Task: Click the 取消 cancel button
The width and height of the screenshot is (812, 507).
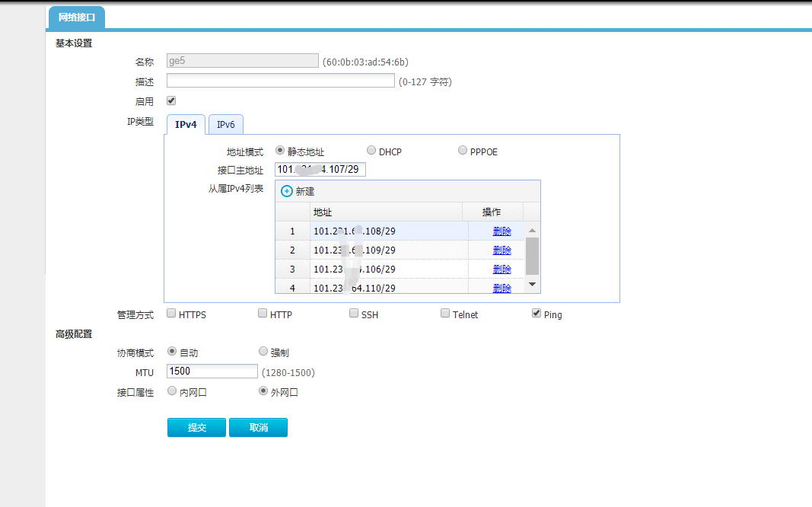Action: [258, 428]
